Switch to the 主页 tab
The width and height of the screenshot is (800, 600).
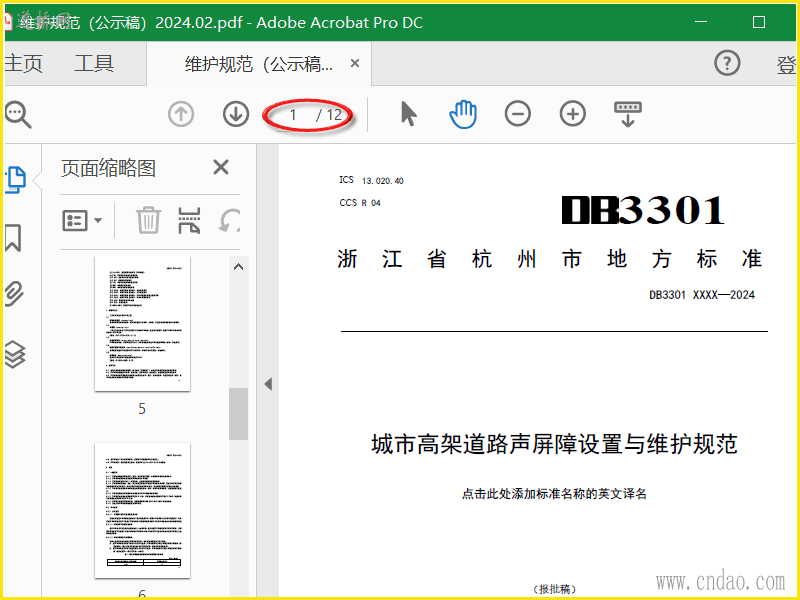pyautogui.click(x=23, y=64)
